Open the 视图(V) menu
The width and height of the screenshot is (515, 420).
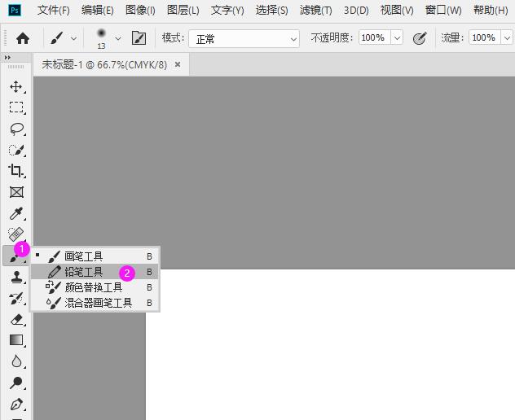tap(397, 10)
